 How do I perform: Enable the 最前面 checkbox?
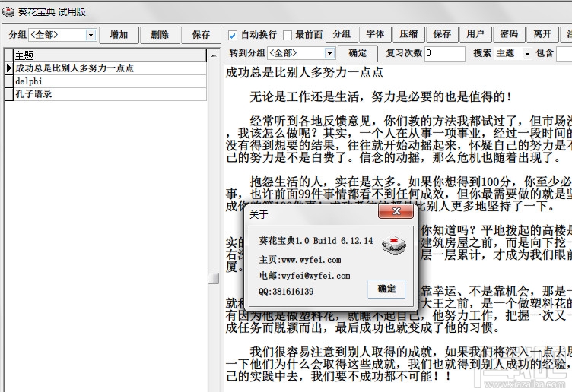pyautogui.click(x=288, y=36)
